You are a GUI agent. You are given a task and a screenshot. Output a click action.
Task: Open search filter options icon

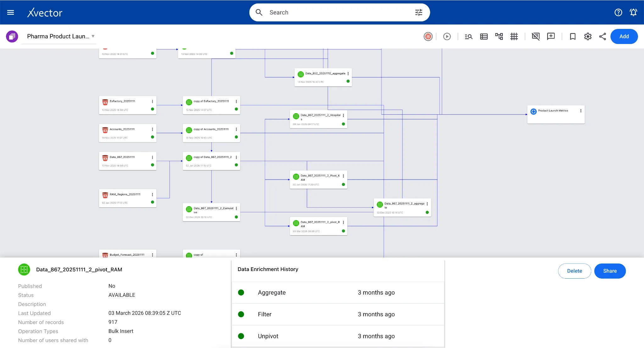[x=419, y=13]
